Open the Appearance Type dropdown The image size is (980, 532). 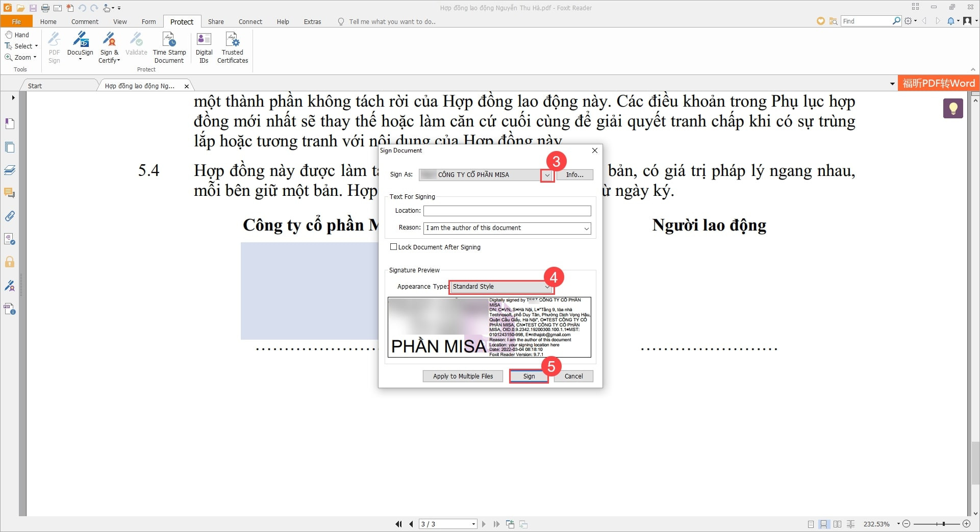(x=547, y=287)
